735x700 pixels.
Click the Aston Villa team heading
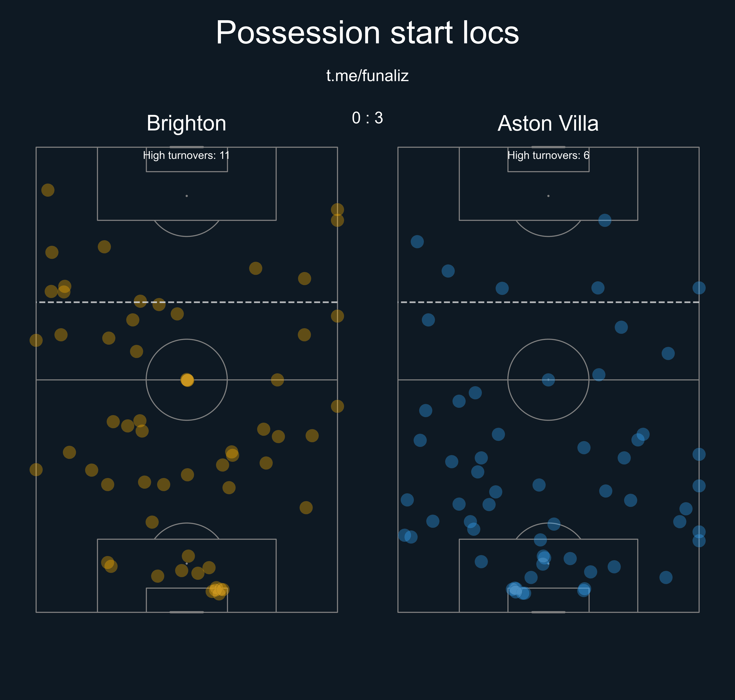(548, 123)
